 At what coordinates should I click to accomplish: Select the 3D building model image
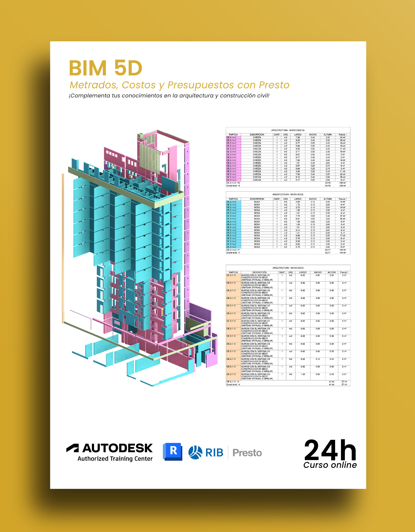140,258
